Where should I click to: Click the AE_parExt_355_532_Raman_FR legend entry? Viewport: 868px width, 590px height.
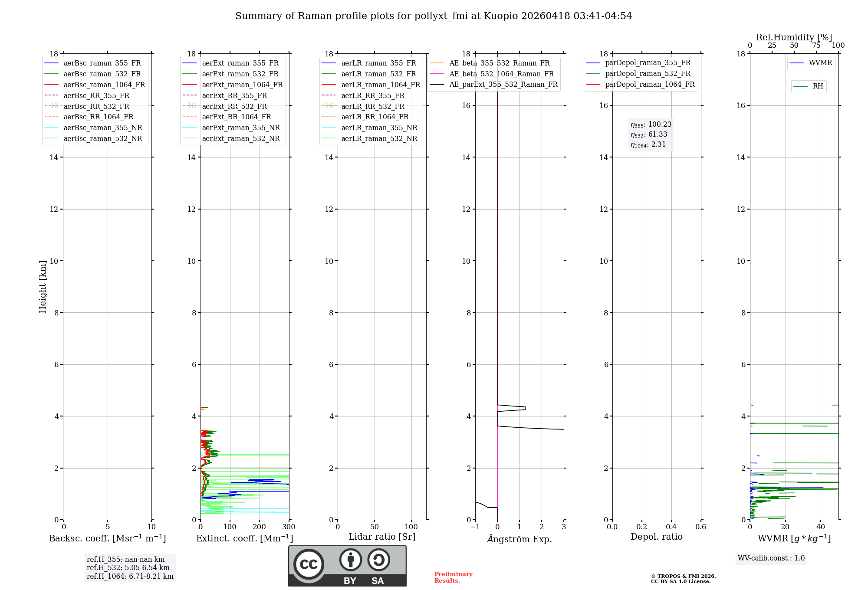pos(503,85)
